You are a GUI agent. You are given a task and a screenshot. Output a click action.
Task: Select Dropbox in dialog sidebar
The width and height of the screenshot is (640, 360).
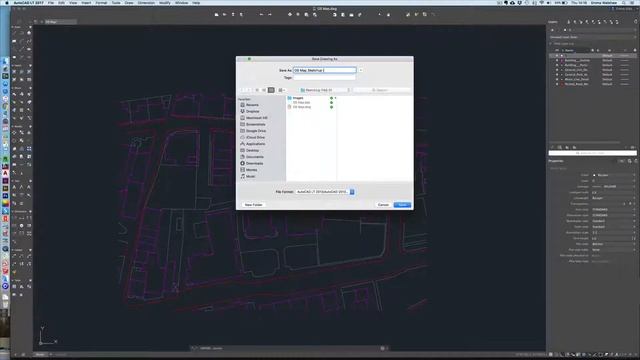click(252, 111)
